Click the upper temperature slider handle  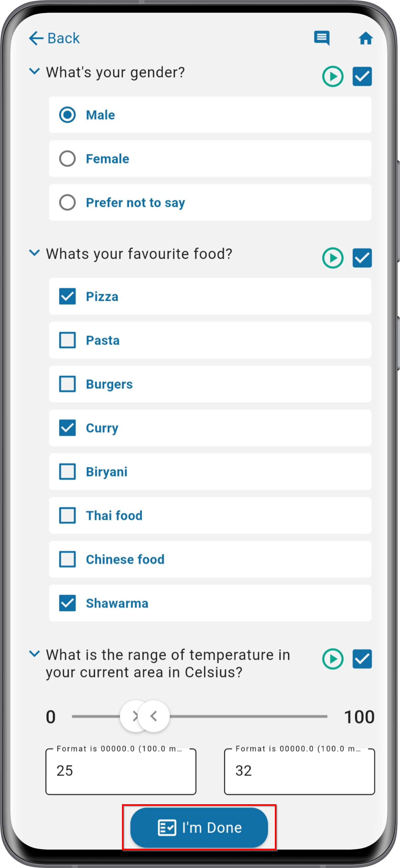[154, 716]
